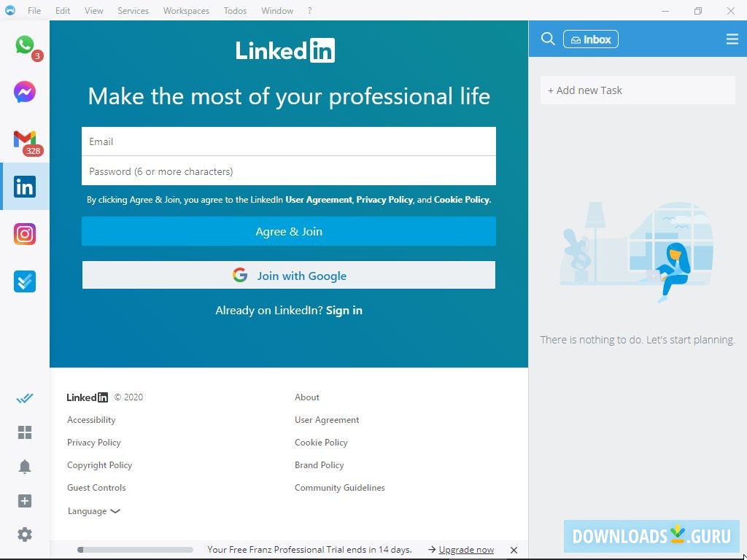Open the Gmail service
The height and width of the screenshot is (560, 747).
[25, 140]
